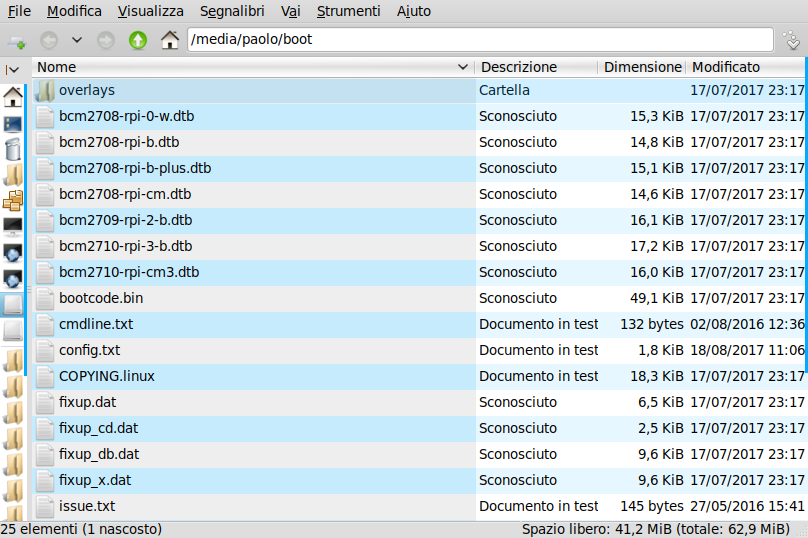
Task: Select the bcm2708-rpi-b.dtb file icon
Action: tap(45, 143)
